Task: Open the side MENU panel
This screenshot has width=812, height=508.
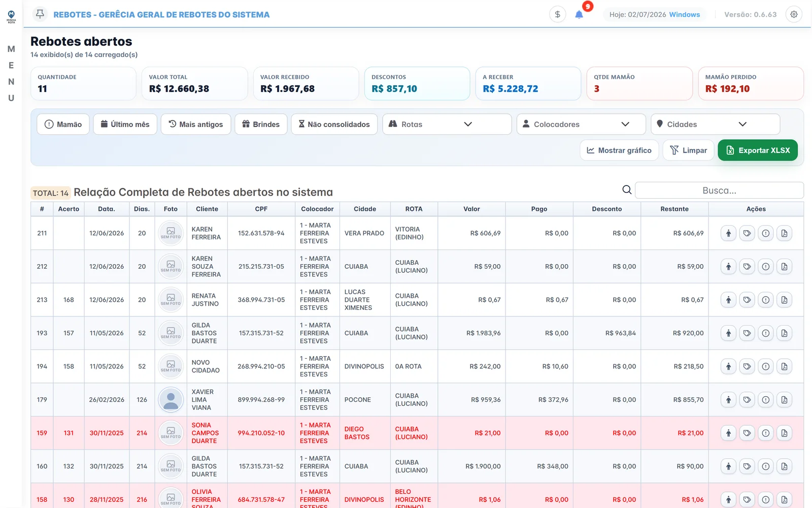Action: pyautogui.click(x=11, y=74)
